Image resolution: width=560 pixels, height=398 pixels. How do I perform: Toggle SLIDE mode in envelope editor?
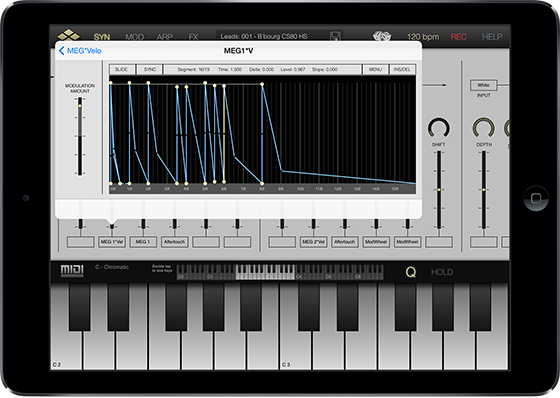(x=122, y=69)
